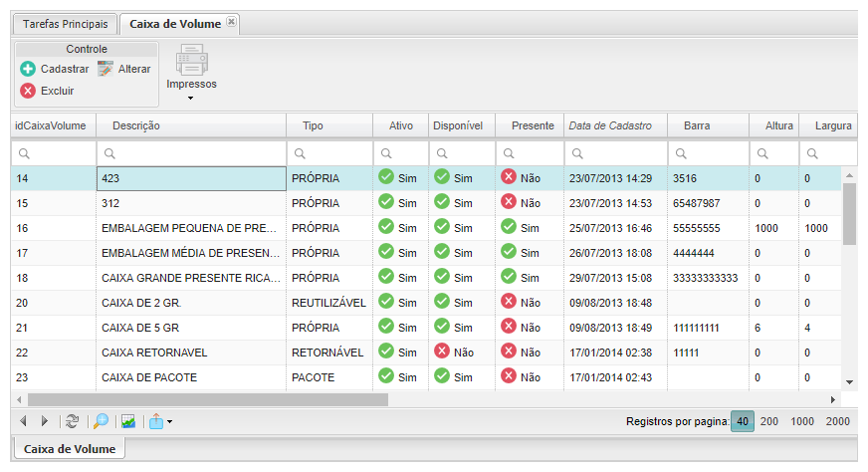Image resolution: width=868 pixels, height=472 pixels.
Task: Click the Altura filter field
Action: (x=774, y=153)
